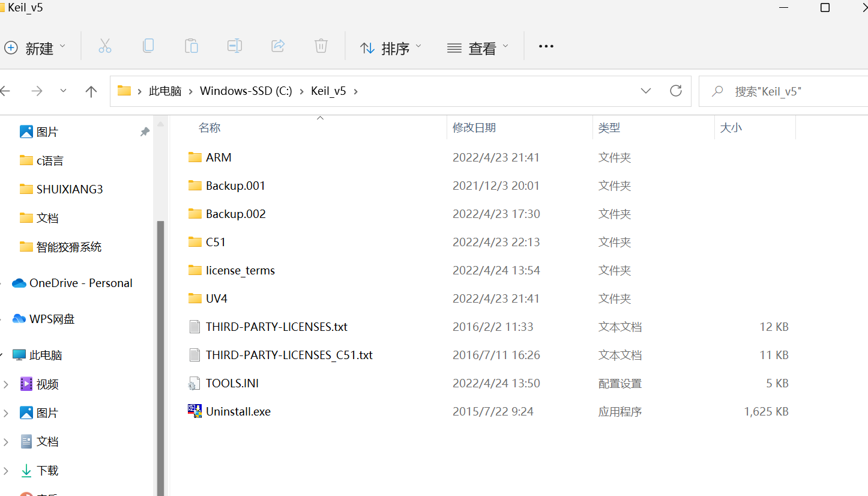Click the 1,625 KB size value
The image size is (868, 496).
tap(766, 411)
